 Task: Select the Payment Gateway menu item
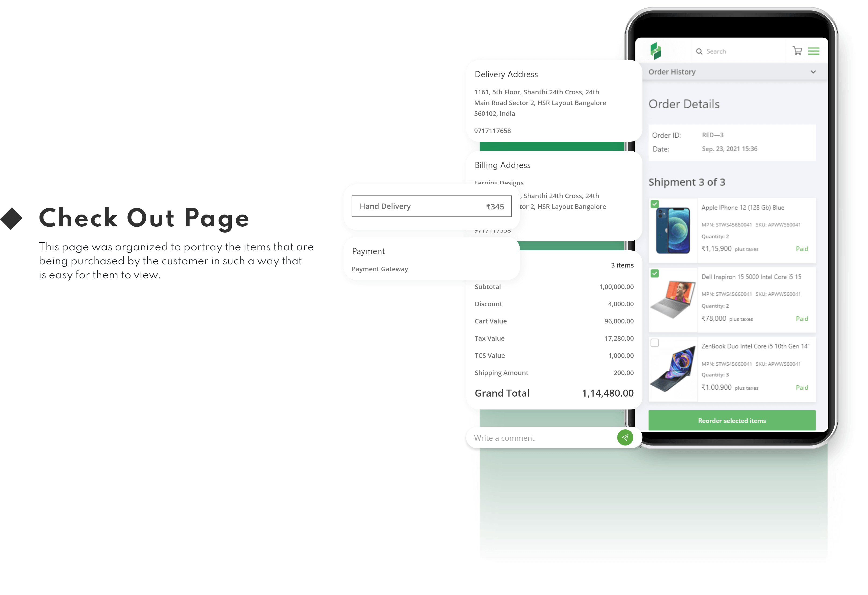click(379, 269)
